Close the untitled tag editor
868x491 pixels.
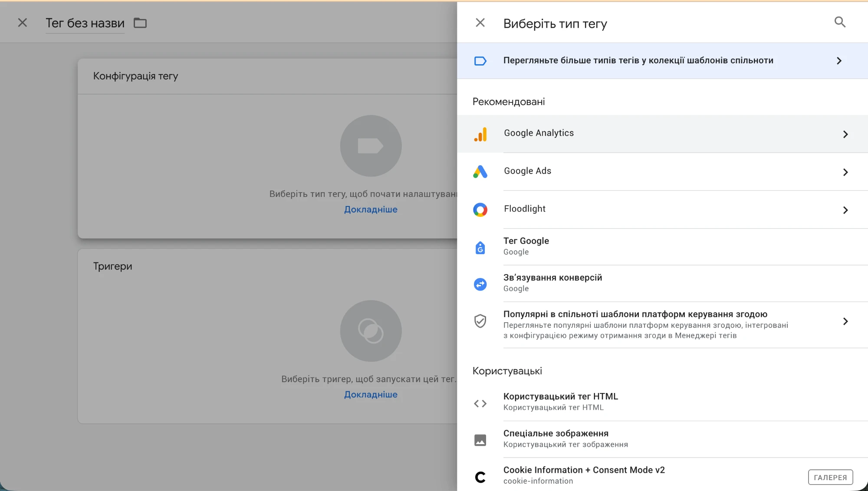click(23, 23)
